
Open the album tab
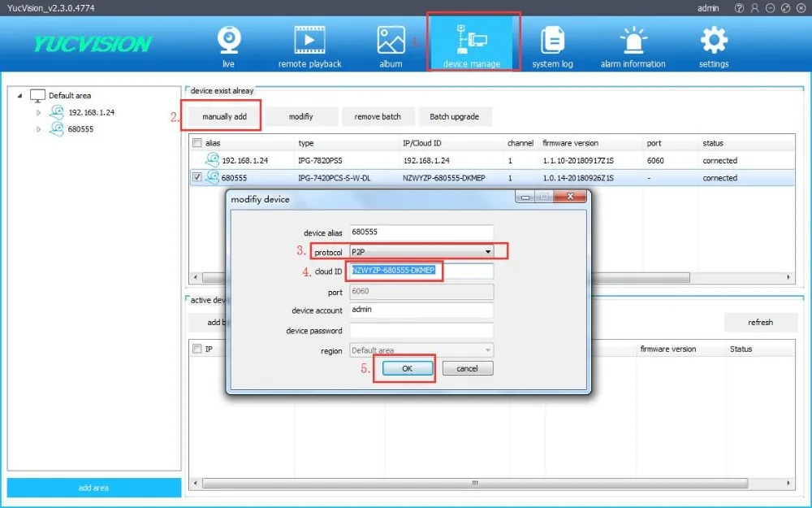point(391,46)
